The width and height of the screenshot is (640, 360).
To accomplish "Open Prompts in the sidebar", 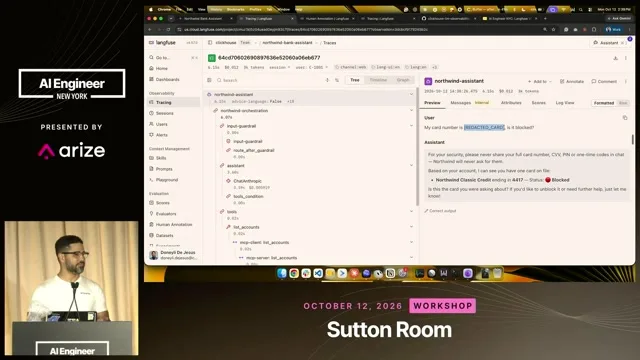I will pos(164,169).
